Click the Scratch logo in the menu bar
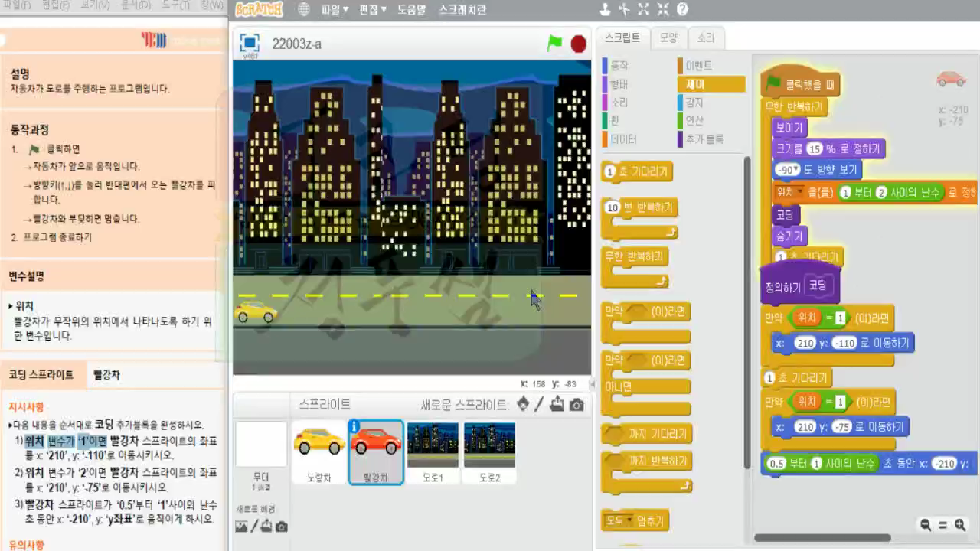This screenshot has width=980, height=551. pyautogui.click(x=259, y=10)
